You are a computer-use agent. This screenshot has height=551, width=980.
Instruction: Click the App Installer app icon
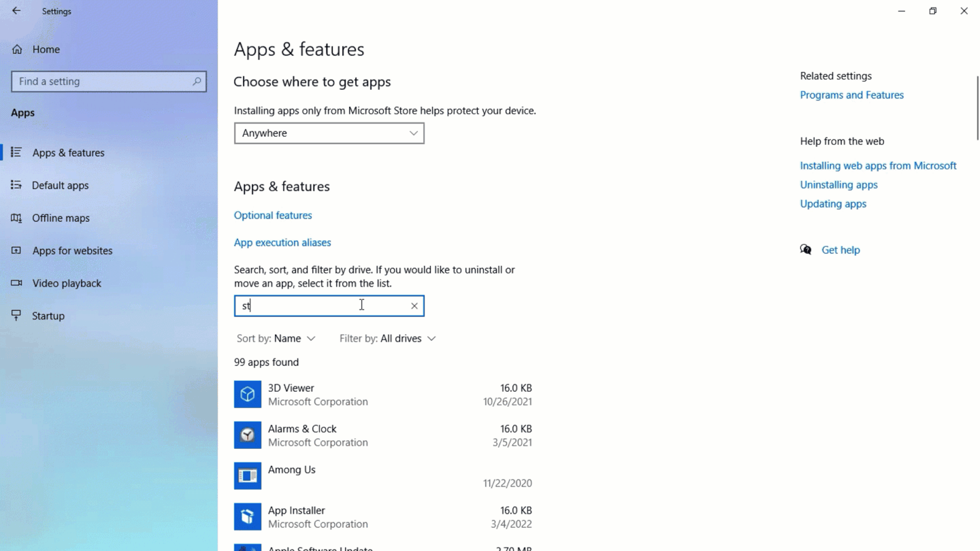point(248,517)
